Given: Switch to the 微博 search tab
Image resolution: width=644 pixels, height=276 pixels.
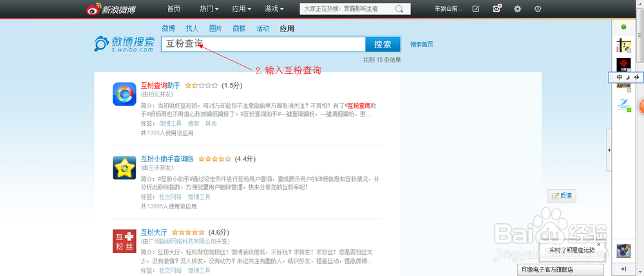Looking at the screenshot, I should click(x=168, y=28).
